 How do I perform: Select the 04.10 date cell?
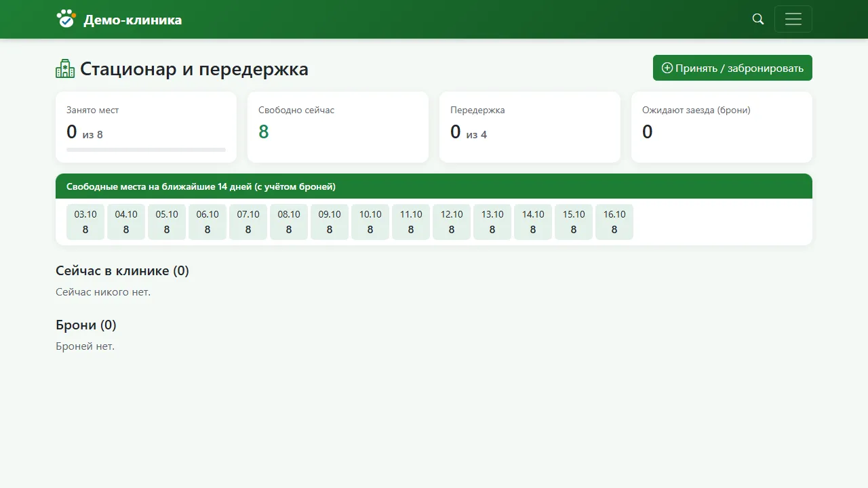[x=126, y=222]
